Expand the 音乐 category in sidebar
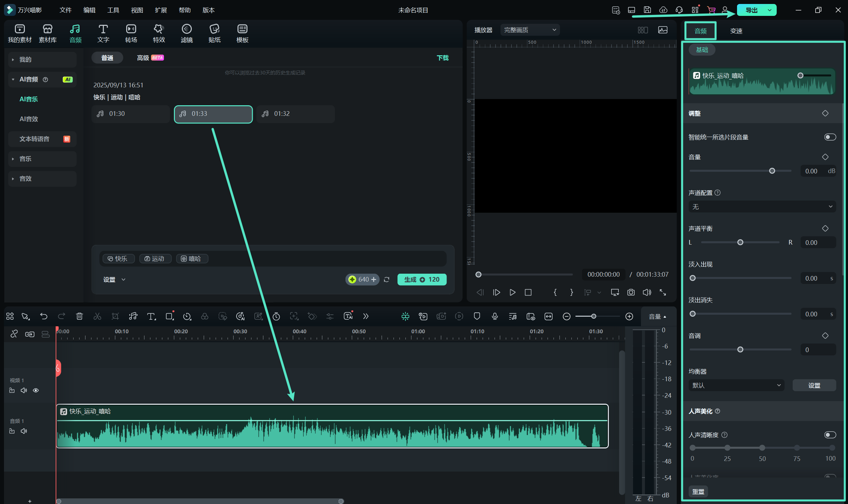The height and width of the screenshot is (504, 848). pyautogui.click(x=26, y=159)
